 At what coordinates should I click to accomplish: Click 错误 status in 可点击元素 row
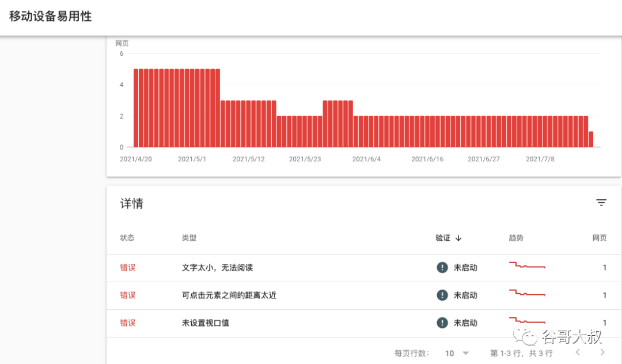128,295
